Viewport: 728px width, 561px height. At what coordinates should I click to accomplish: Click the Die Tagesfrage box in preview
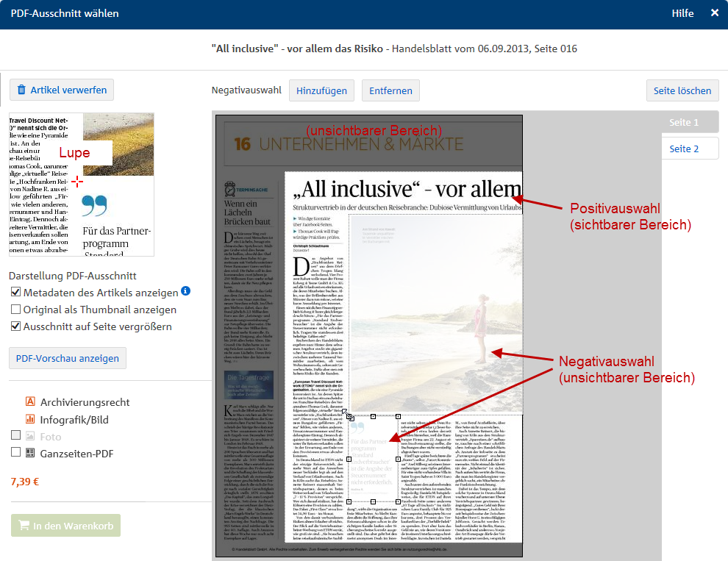pos(249,385)
